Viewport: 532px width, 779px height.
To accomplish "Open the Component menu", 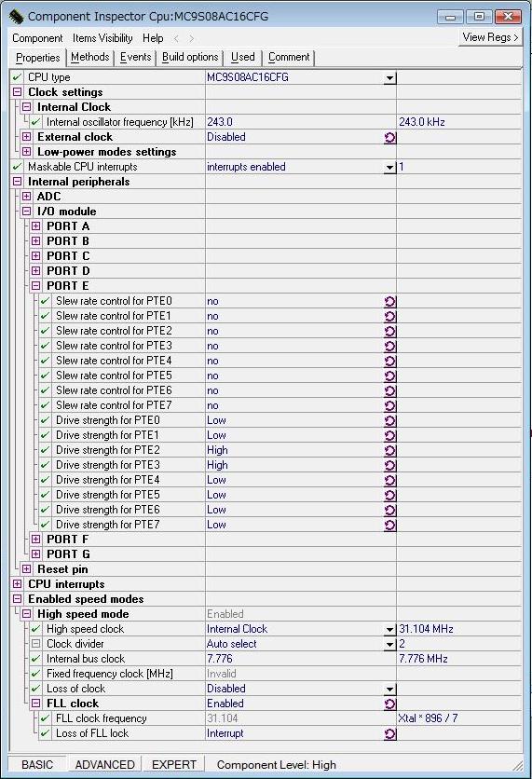I will 37,38.
